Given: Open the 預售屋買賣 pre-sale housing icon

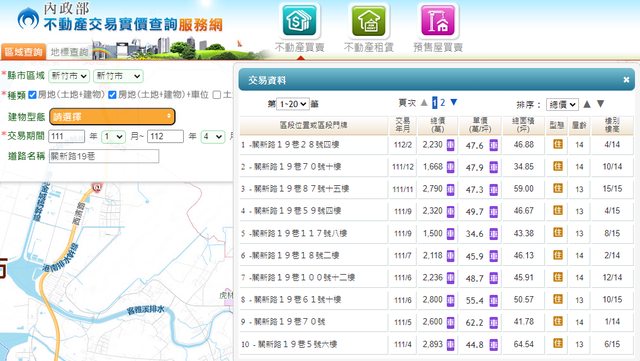Looking at the screenshot, I should point(438,20).
